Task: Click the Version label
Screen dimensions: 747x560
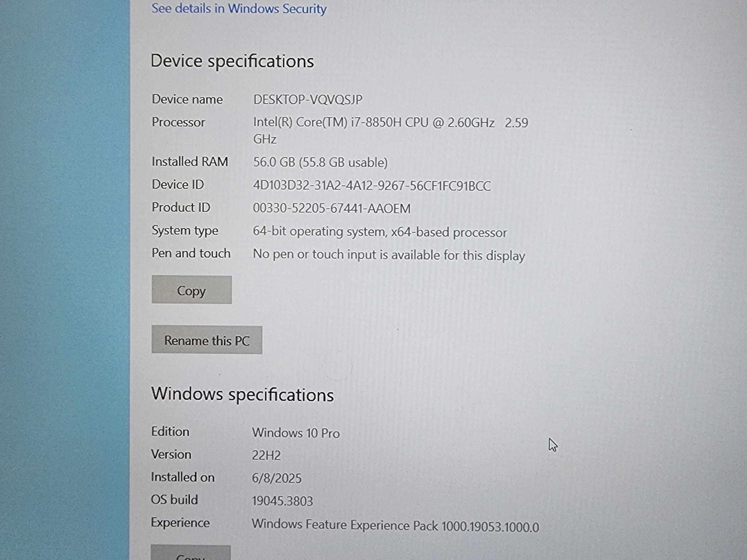Action: (x=171, y=454)
